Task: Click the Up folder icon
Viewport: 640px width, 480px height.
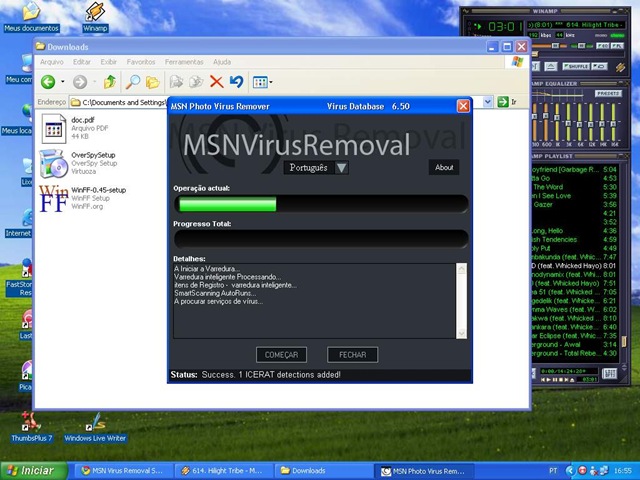Action: coord(109,82)
